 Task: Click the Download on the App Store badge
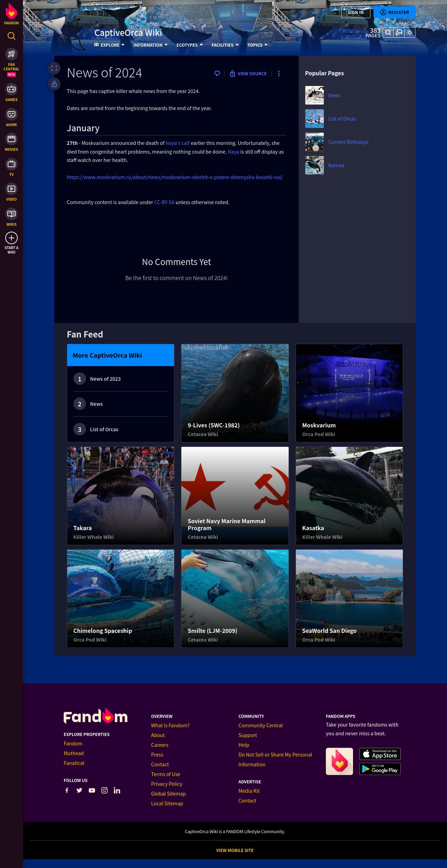coord(380,754)
